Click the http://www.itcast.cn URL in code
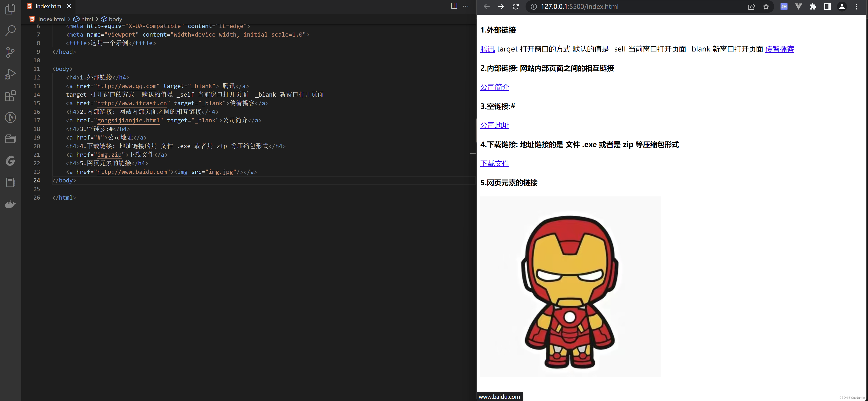This screenshot has height=401, width=868. pyautogui.click(x=132, y=103)
